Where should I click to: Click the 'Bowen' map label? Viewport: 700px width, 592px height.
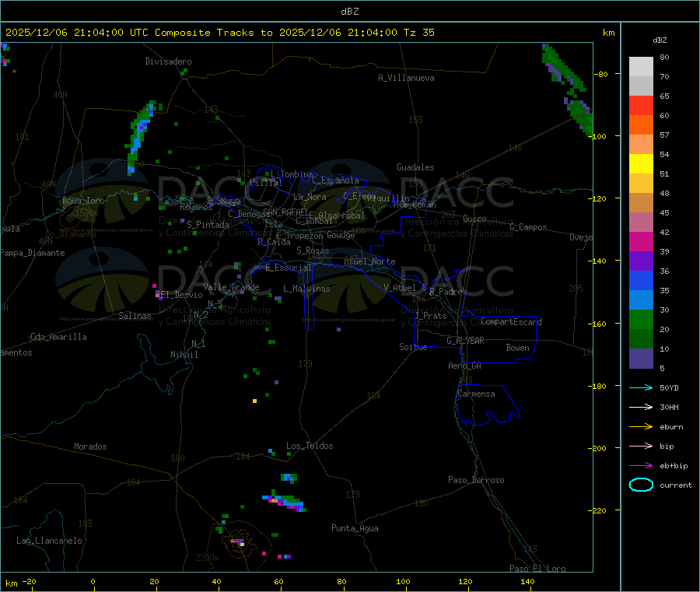tap(517, 347)
